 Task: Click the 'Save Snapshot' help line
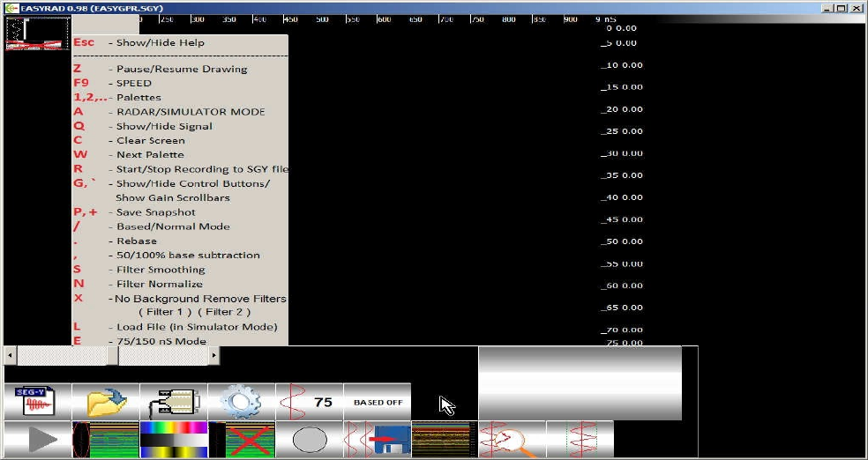coord(134,212)
